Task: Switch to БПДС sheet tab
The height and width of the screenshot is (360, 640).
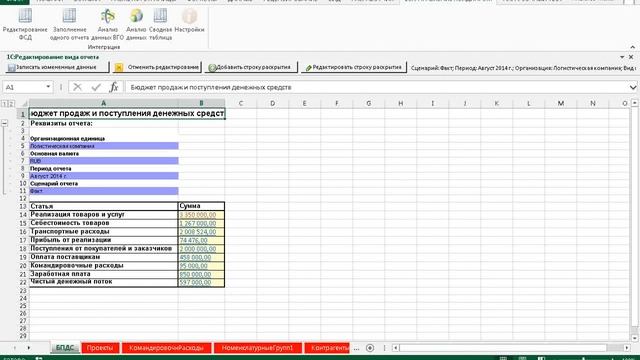Action: coord(64,348)
